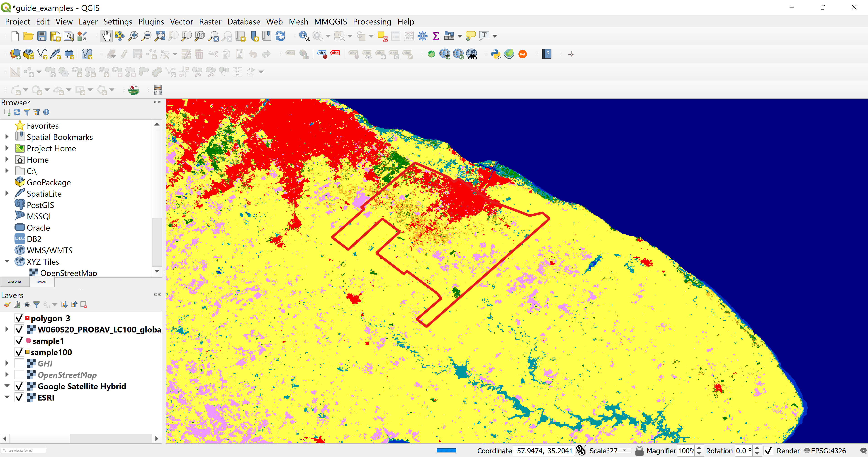Open the Python Console icon
The height and width of the screenshot is (457, 868).
click(495, 54)
